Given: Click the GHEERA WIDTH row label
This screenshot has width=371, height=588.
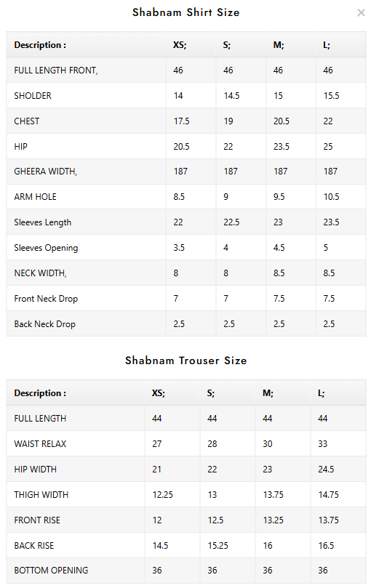Looking at the screenshot, I should (x=45, y=172).
